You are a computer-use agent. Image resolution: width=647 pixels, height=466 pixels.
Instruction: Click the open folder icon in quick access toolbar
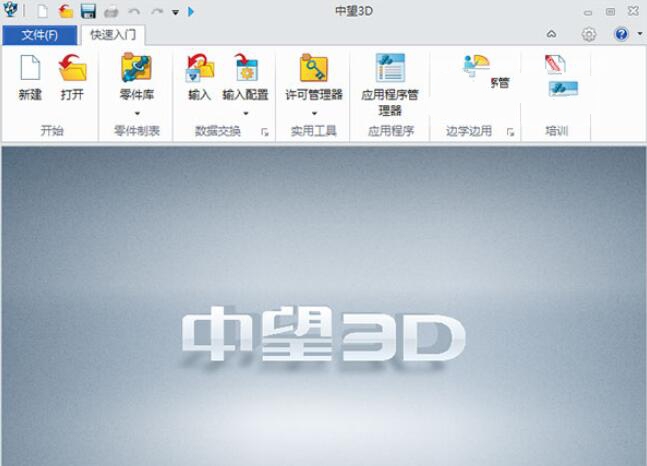[66, 11]
